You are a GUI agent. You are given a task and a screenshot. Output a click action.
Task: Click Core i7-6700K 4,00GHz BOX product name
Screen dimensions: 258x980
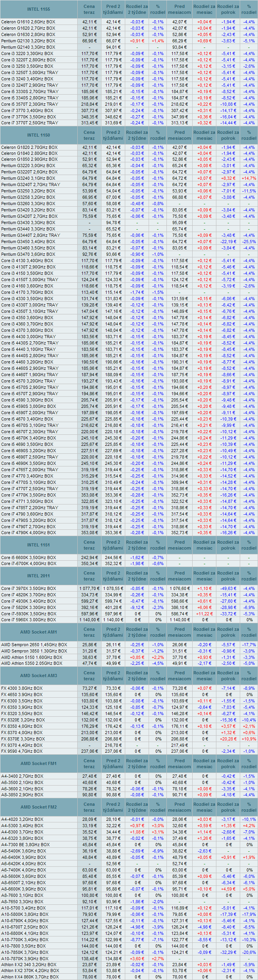[x=28, y=563]
